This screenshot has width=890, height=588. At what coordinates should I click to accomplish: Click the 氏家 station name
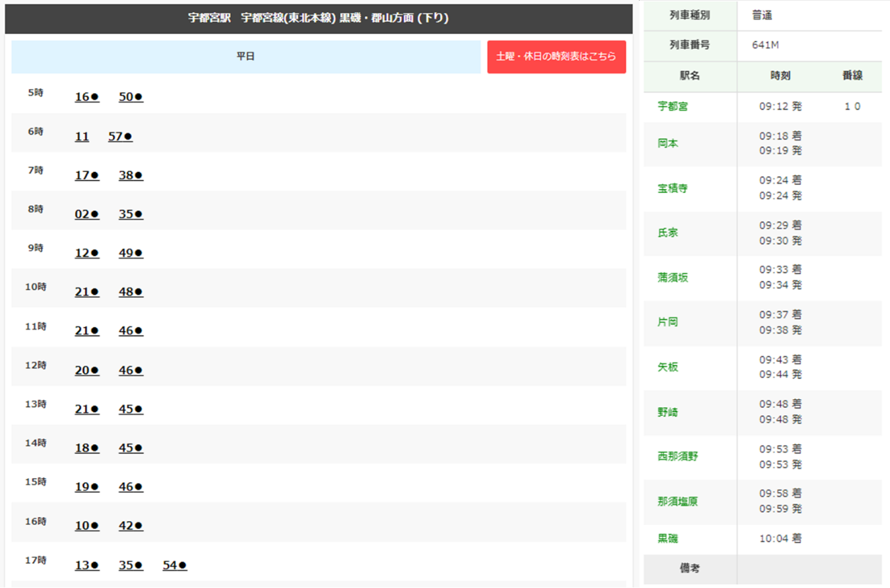[x=668, y=233]
